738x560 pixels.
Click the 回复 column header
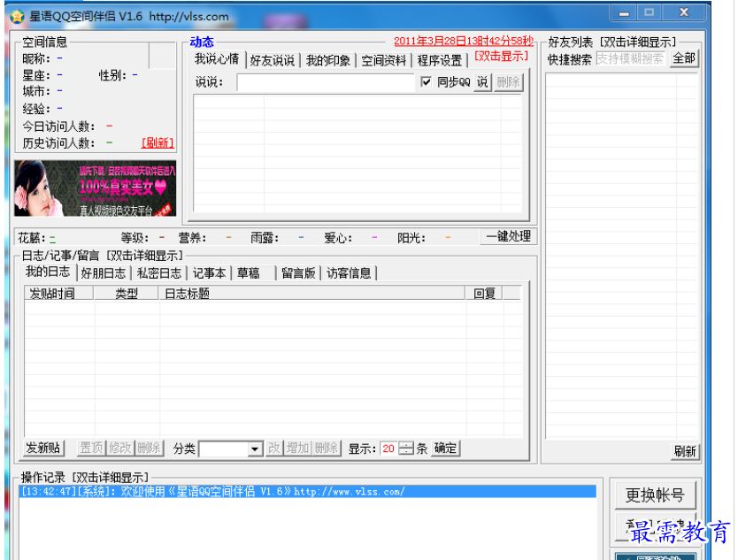(484, 294)
